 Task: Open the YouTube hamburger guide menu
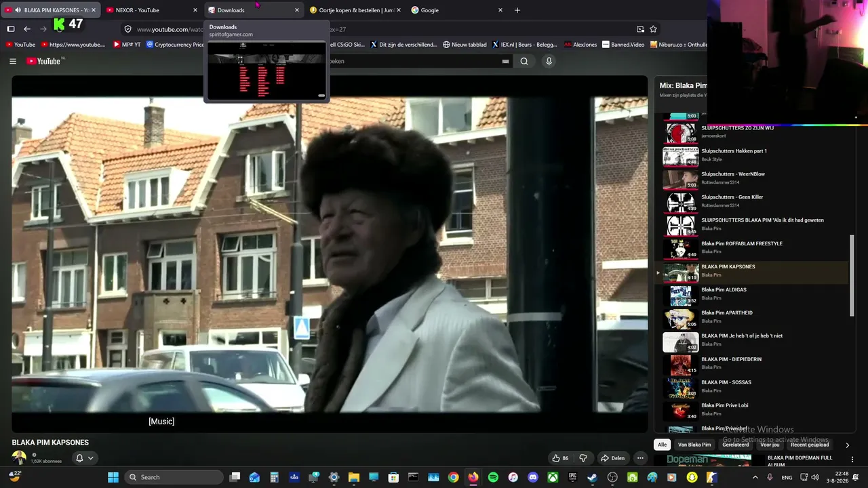(13, 61)
